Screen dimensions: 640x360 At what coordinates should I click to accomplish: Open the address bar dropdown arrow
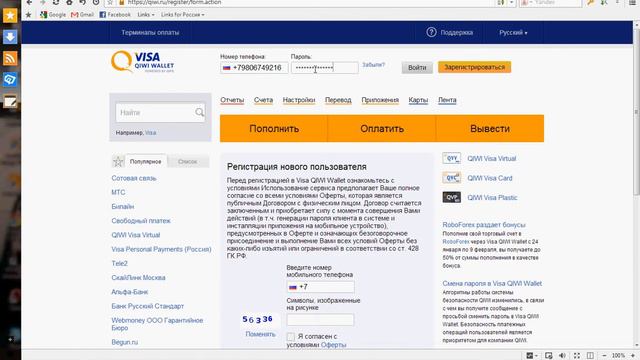click(511, 2)
